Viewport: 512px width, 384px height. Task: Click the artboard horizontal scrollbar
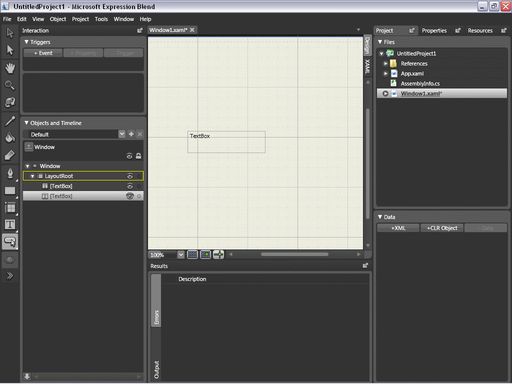pyautogui.click(x=295, y=254)
